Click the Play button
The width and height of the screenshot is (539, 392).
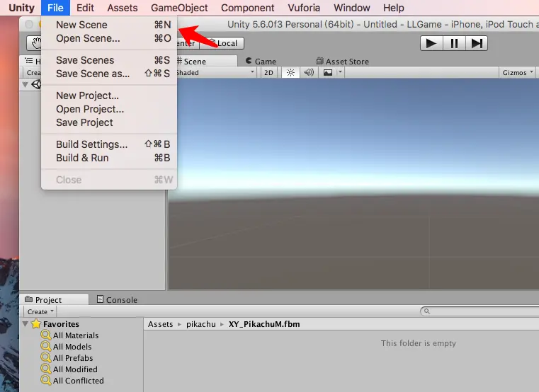pos(431,43)
